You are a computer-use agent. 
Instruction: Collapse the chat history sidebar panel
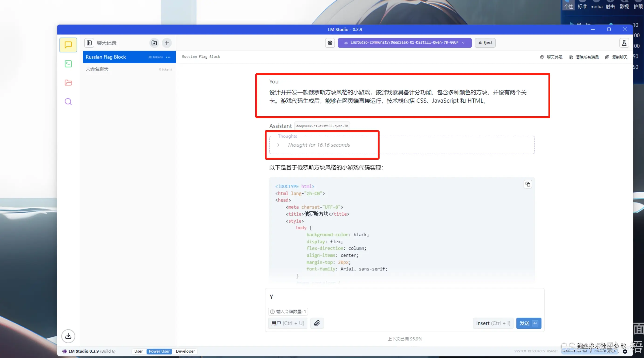tap(89, 43)
